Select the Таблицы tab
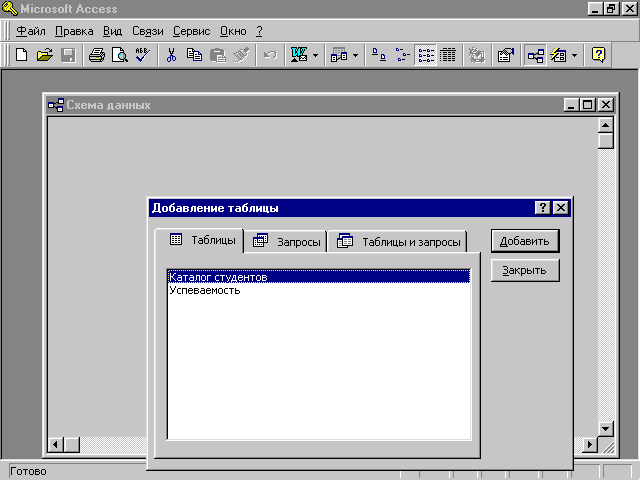 tap(200, 240)
